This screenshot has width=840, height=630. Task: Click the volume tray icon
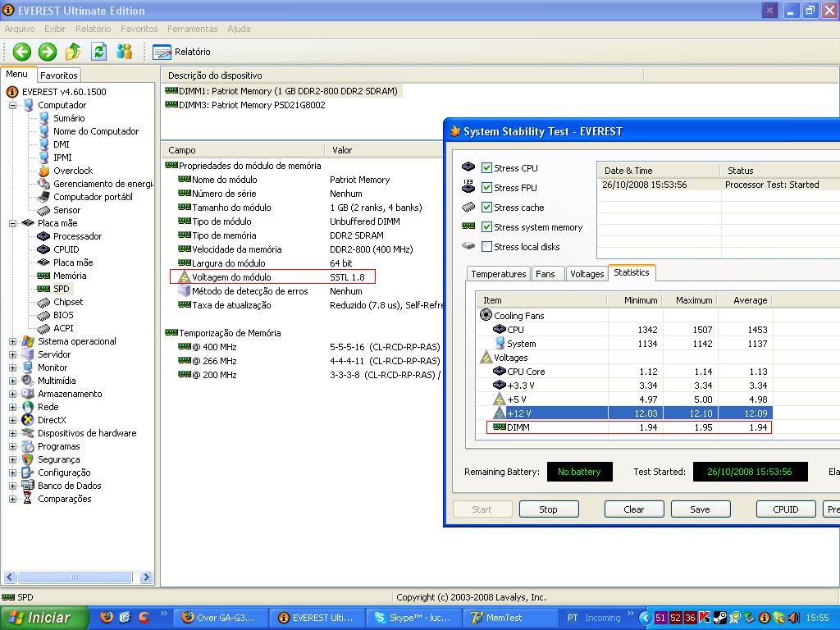click(x=793, y=618)
